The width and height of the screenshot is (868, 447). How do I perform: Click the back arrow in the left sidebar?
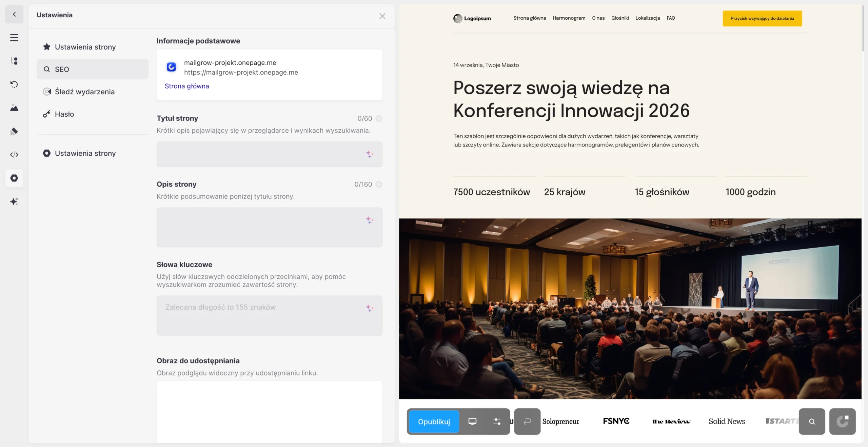coord(14,14)
